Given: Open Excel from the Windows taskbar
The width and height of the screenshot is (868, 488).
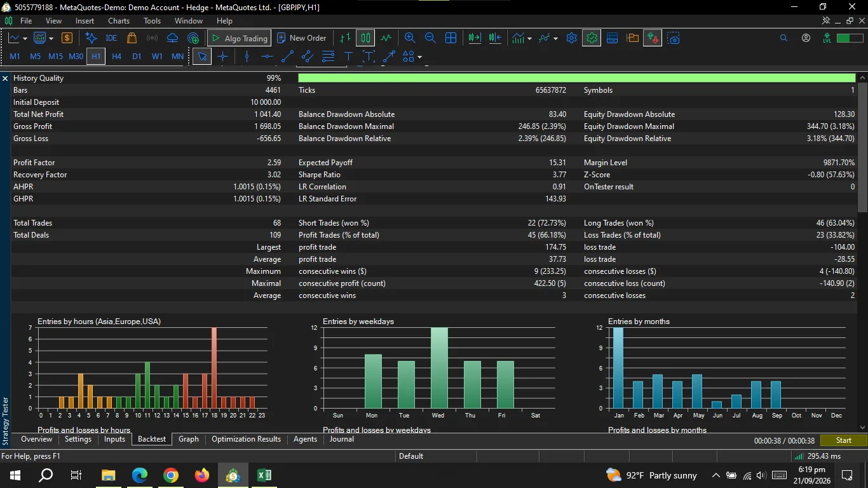Looking at the screenshot, I should 264,475.
